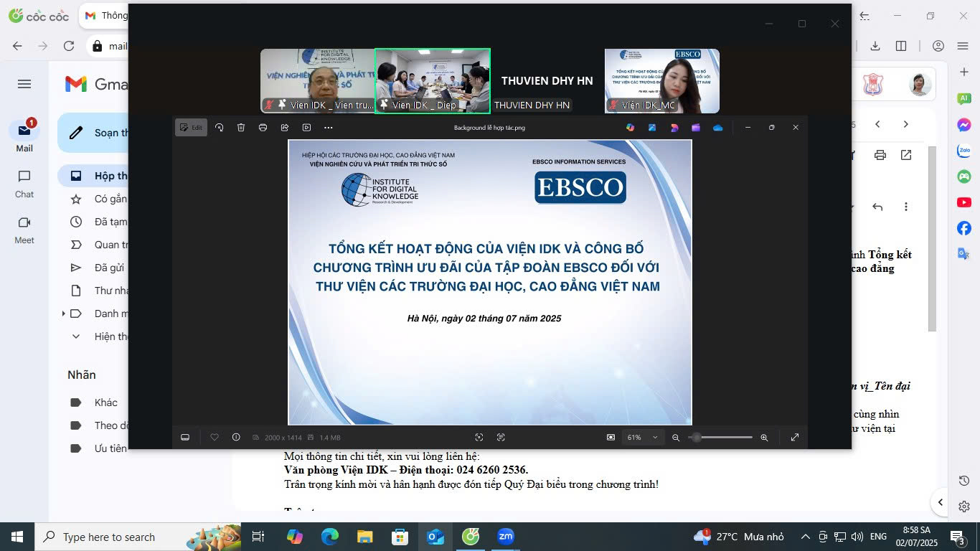Open the Đã gửi sent folder

point(93,268)
